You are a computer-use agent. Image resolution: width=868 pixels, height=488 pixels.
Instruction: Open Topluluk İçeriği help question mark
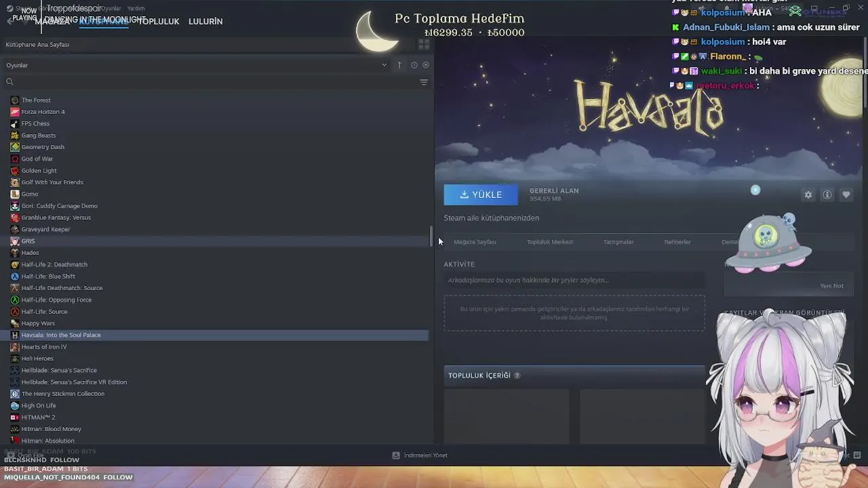(517, 375)
